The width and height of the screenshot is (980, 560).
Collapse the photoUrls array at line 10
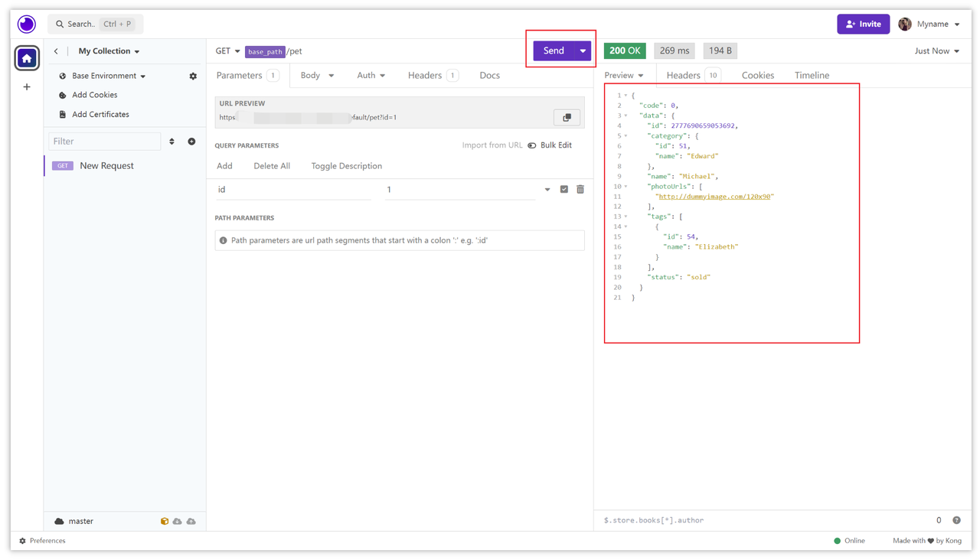626,187
